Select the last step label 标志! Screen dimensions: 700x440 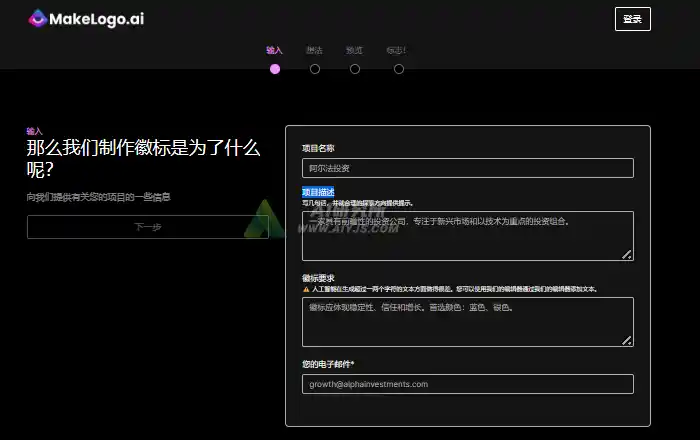[x=396, y=50]
